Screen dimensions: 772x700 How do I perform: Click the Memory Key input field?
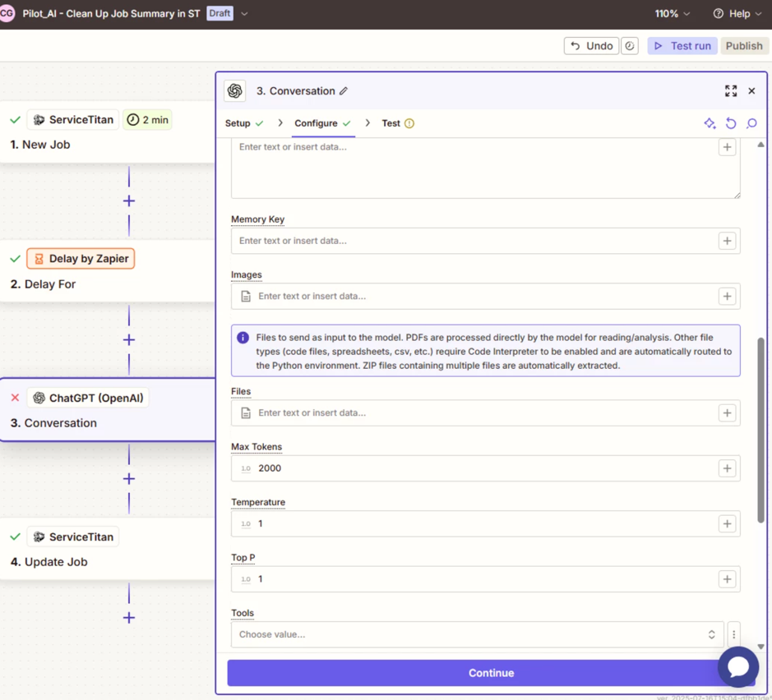tap(485, 241)
